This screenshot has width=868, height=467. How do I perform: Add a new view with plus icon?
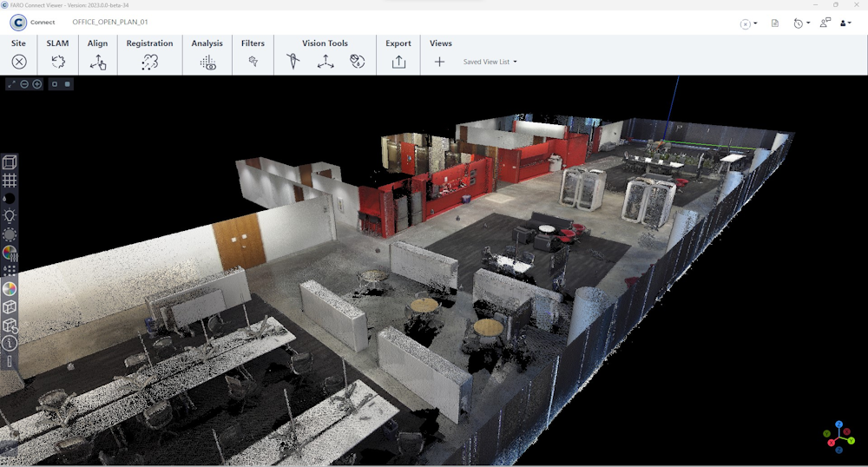pyautogui.click(x=439, y=62)
